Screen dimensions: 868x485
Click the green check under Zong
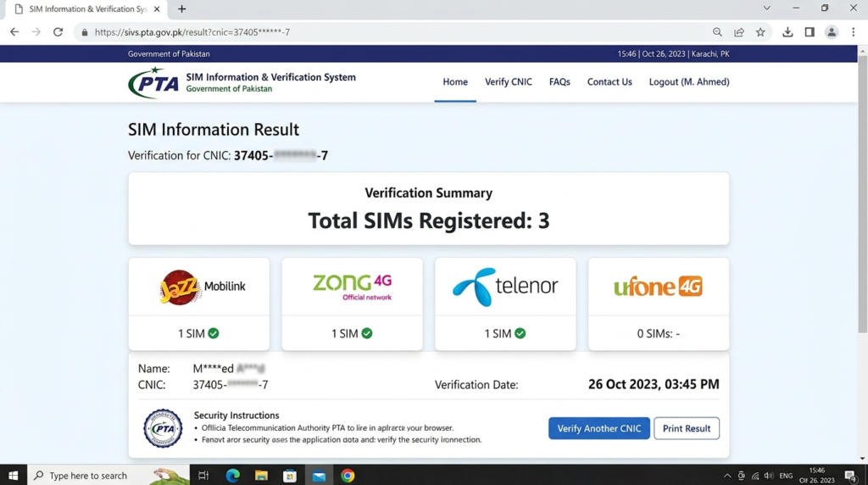click(x=367, y=333)
